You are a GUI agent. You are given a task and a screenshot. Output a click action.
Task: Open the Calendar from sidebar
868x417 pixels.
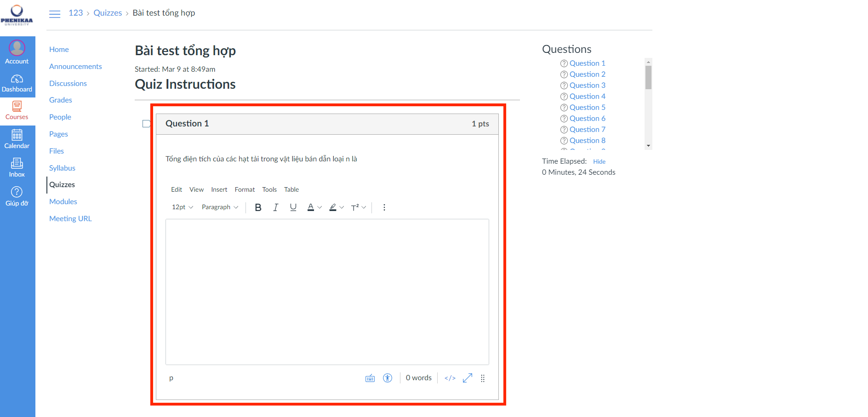pos(17,139)
